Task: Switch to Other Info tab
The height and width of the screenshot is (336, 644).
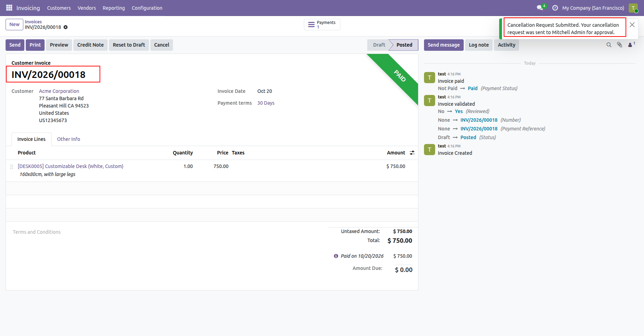Action: pos(69,139)
